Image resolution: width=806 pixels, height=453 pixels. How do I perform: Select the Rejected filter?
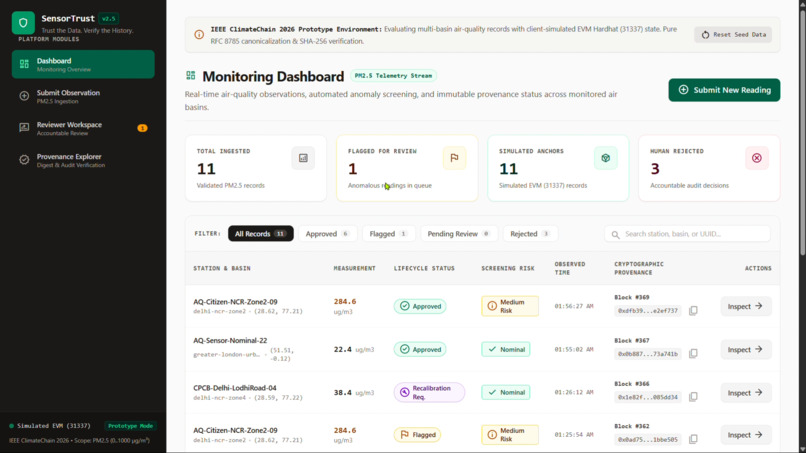pos(530,233)
